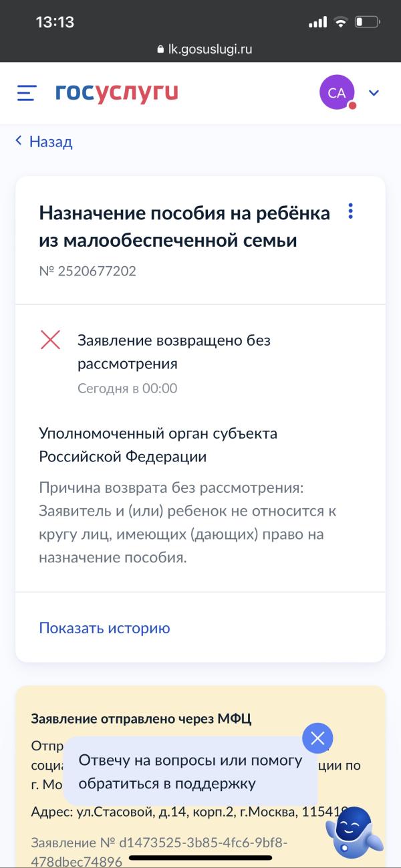Screen dimensions: 401x868
Task: Tap the Wi-Fi status icon
Action: pyautogui.click(x=341, y=22)
